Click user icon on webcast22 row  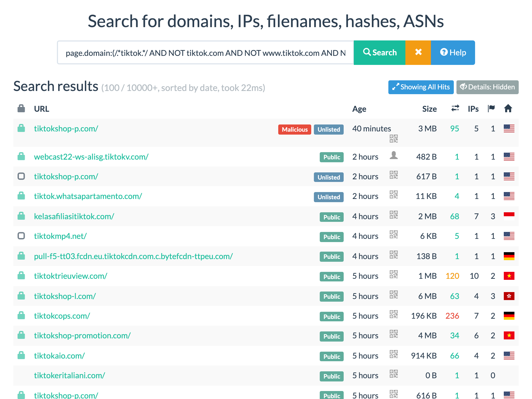(x=394, y=155)
